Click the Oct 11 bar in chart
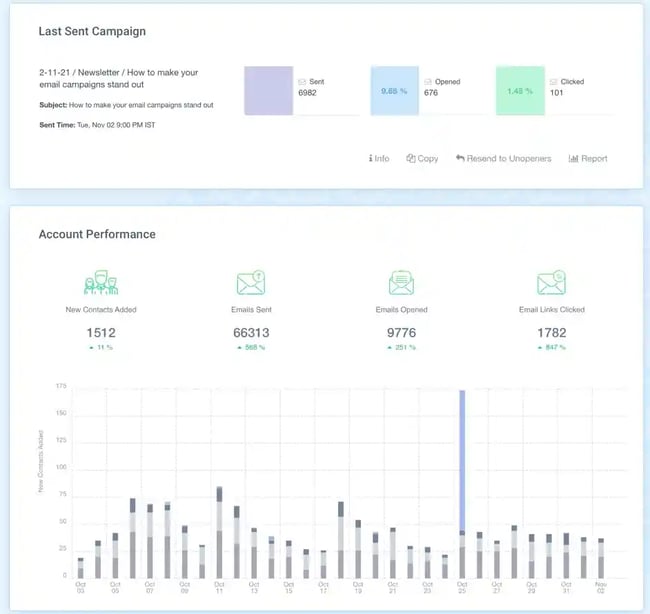Screen dimensions: 650x614 coord(219,532)
